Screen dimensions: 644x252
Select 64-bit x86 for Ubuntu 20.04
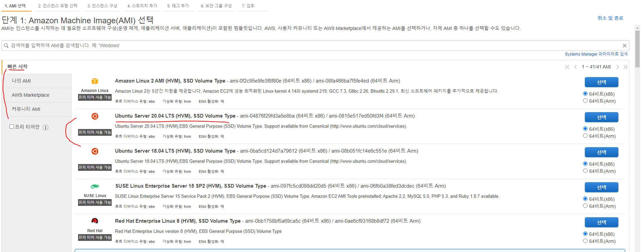[x=585, y=129]
